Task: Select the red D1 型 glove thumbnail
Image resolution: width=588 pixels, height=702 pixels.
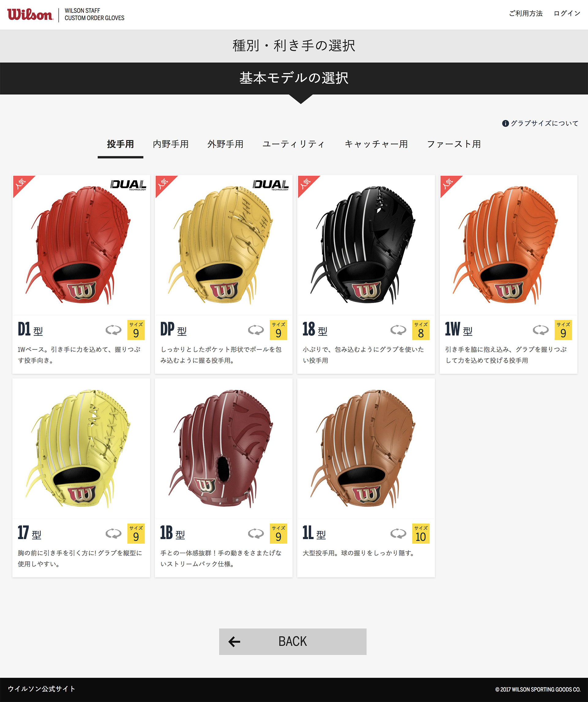Action: [81, 245]
